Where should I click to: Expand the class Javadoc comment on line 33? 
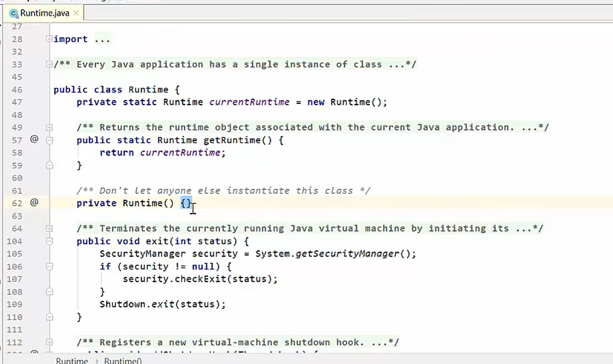(x=49, y=64)
